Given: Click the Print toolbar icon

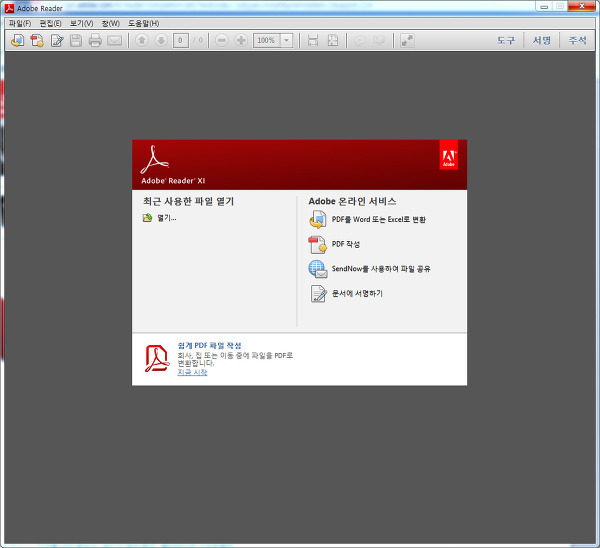Looking at the screenshot, I should (95, 40).
